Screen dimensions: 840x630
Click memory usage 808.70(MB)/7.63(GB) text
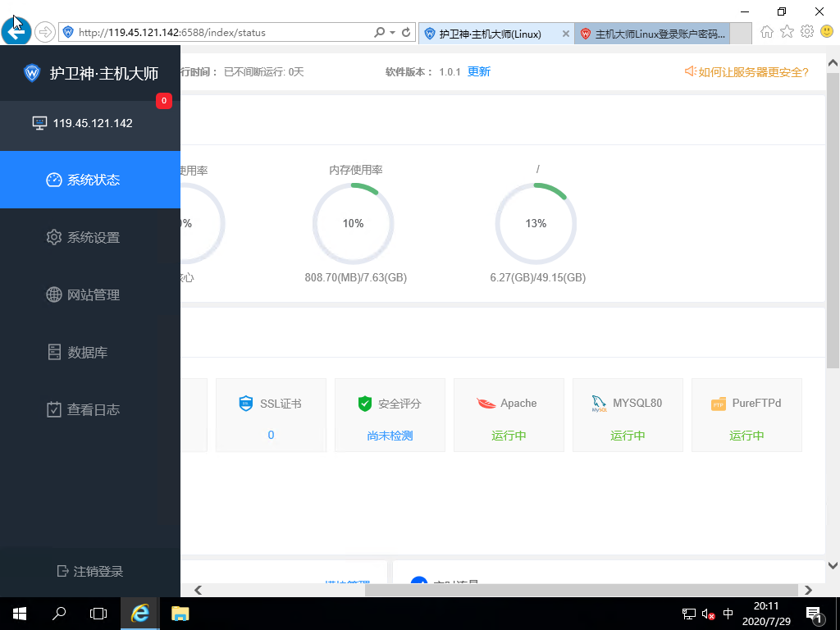coord(356,277)
